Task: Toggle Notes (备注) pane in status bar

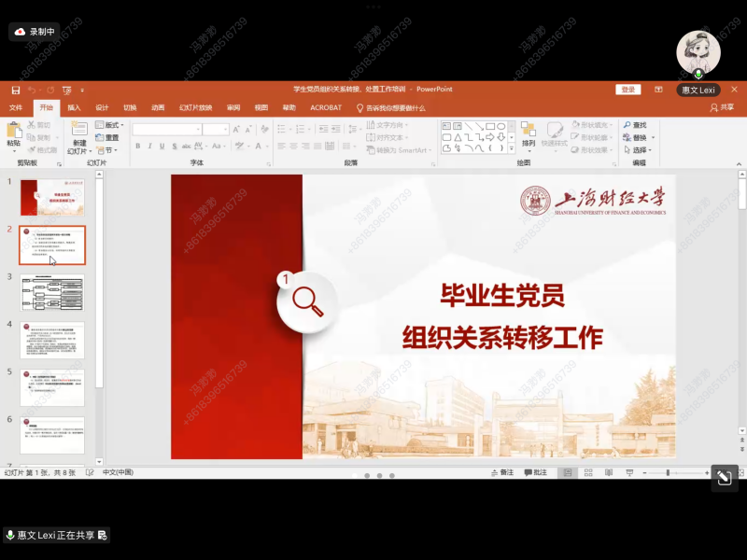Action: tap(502, 472)
